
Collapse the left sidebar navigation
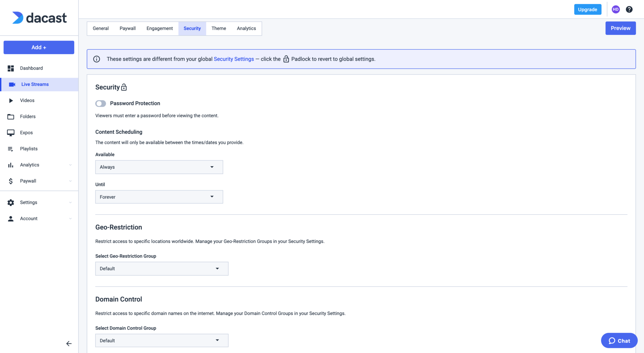point(69,344)
